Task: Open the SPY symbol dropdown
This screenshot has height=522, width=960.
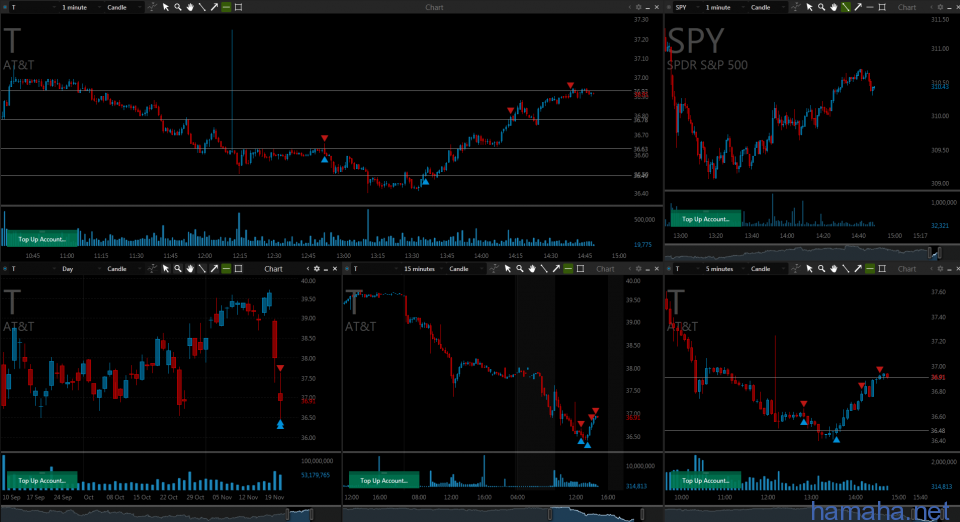Action: (x=687, y=7)
